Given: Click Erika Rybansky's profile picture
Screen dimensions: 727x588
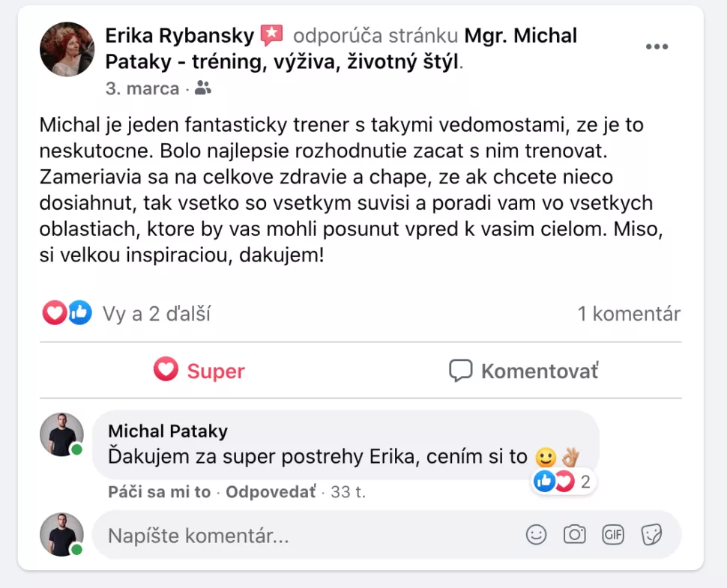Looking at the screenshot, I should click(67, 49).
